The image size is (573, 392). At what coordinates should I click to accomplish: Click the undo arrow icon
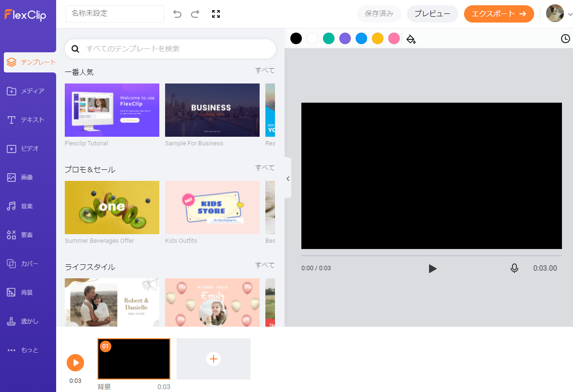(x=177, y=14)
